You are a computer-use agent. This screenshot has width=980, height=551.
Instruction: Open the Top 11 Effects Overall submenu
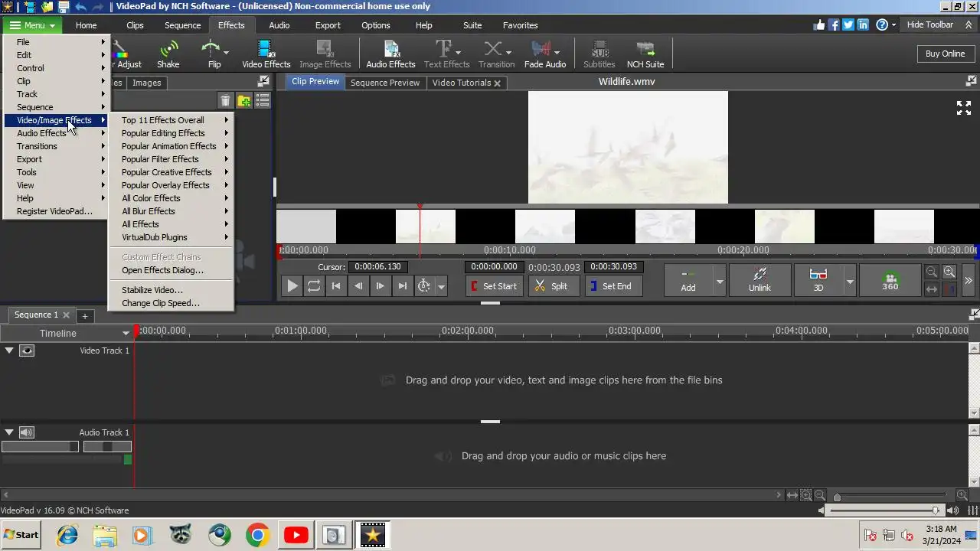tap(171, 120)
